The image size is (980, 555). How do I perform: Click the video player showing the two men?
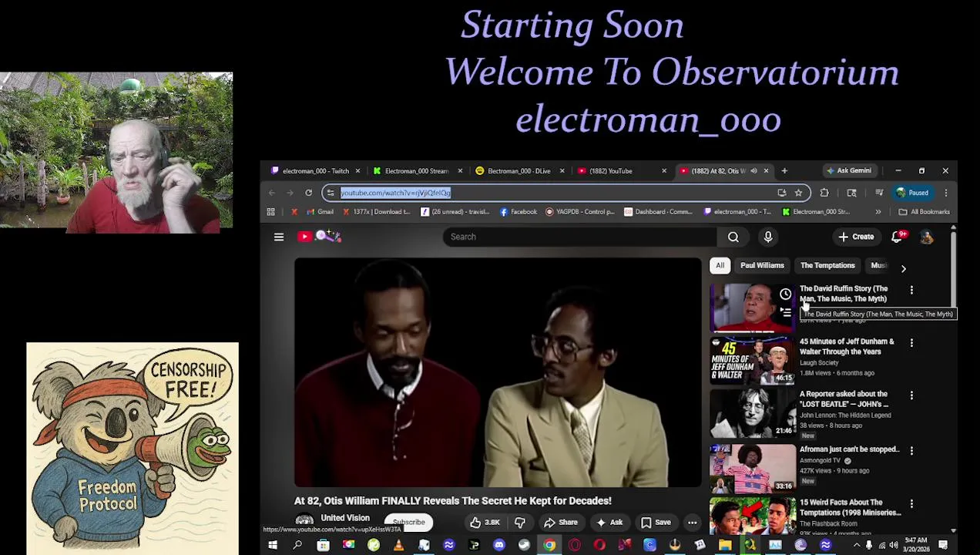pyautogui.click(x=498, y=372)
